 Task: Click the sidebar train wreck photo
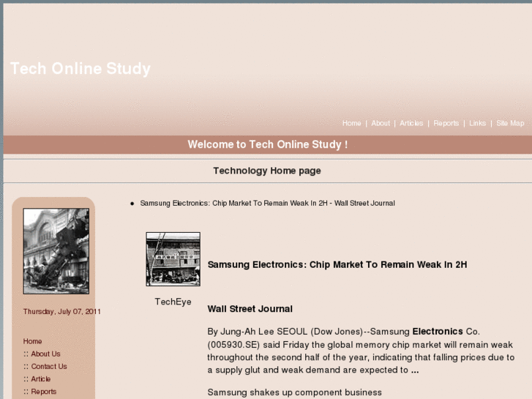click(x=56, y=251)
